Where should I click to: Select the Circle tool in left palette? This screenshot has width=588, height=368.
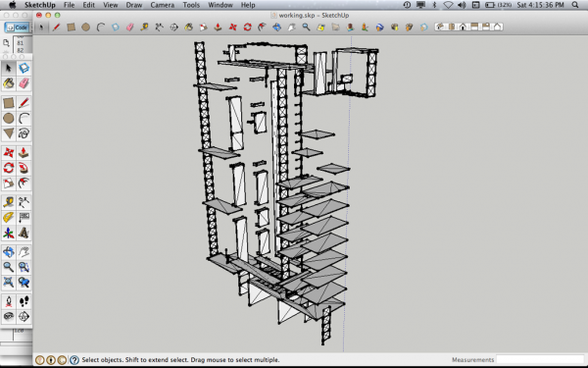coord(9,119)
